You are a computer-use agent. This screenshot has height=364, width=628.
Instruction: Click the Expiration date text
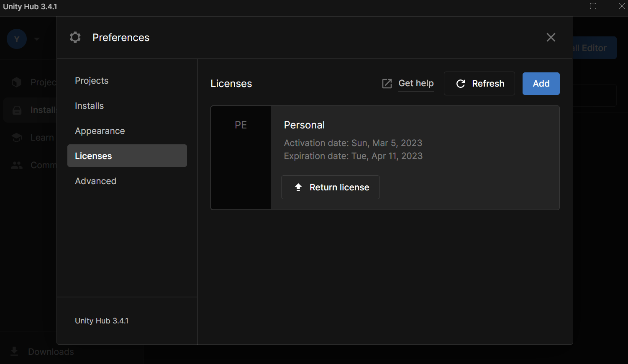pos(353,156)
